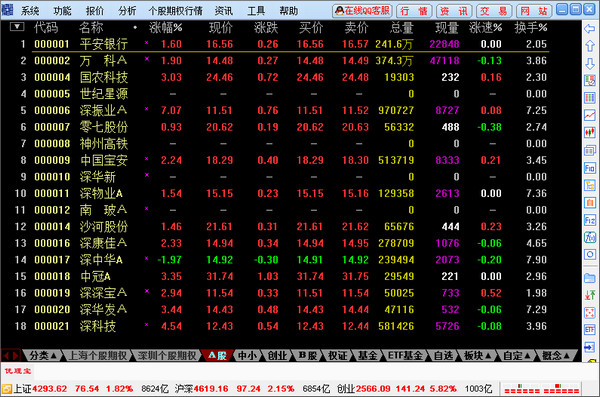Click the 资讯 button next to 行情
This screenshot has height=397, width=600.
454,11
